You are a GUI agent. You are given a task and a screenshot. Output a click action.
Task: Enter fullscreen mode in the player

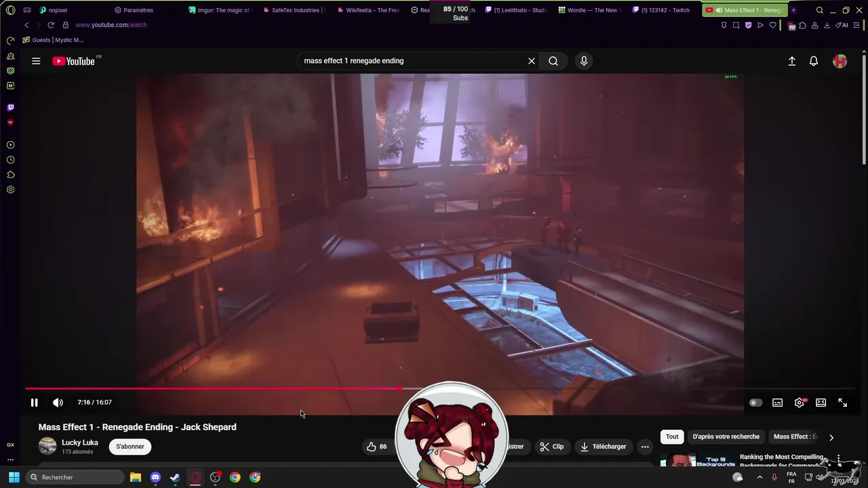point(842,403)
